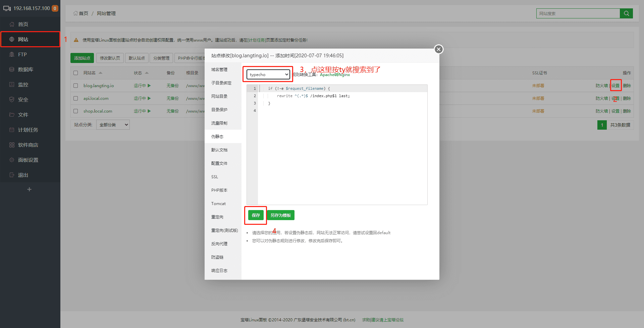Screen dimensions: 644x328
Task: Open 文件 files in the sidebar
Action: point(30,115)
